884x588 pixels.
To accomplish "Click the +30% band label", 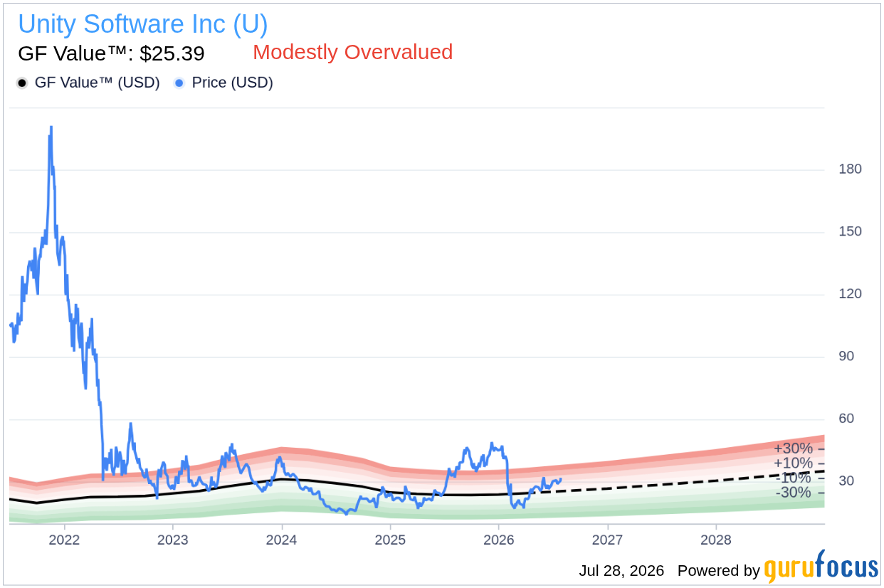I will [793, 448].
